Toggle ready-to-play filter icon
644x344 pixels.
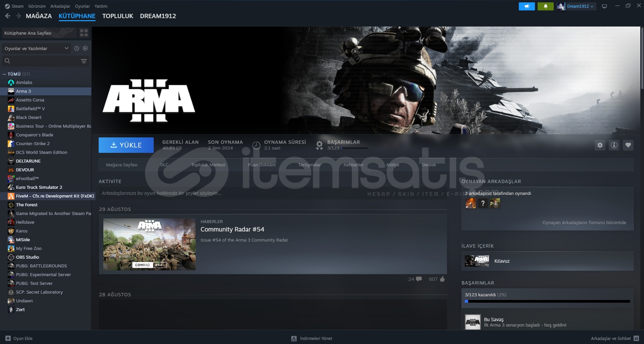85,48
